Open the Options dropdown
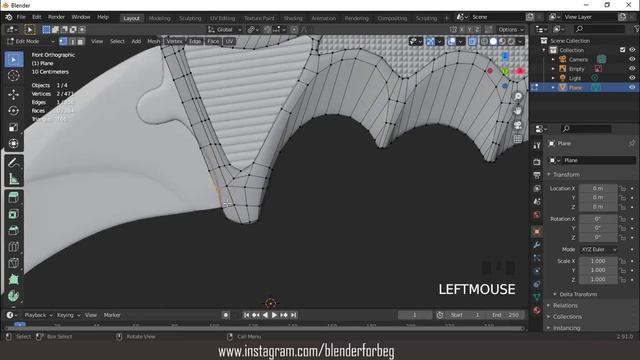The image size is (640, 360). pyautogui.click(x=511, y=29)
